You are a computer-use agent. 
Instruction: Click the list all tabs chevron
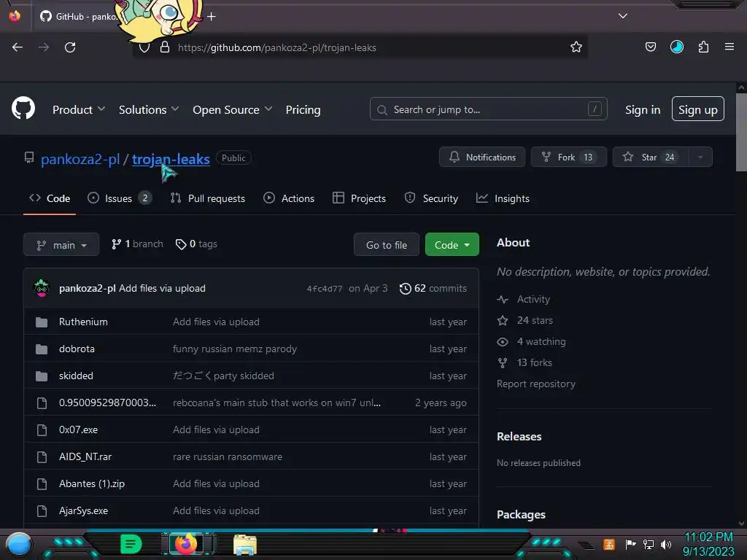[x=623, y=16]
